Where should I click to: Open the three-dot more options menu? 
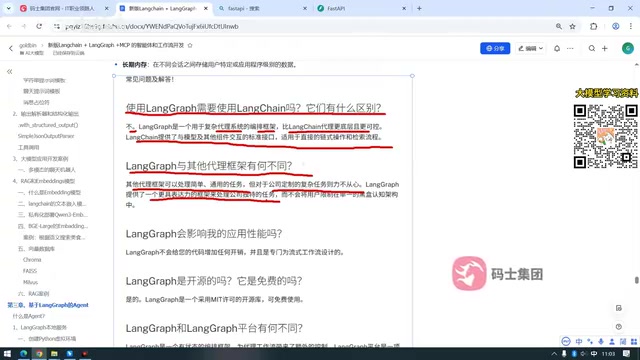570,48
